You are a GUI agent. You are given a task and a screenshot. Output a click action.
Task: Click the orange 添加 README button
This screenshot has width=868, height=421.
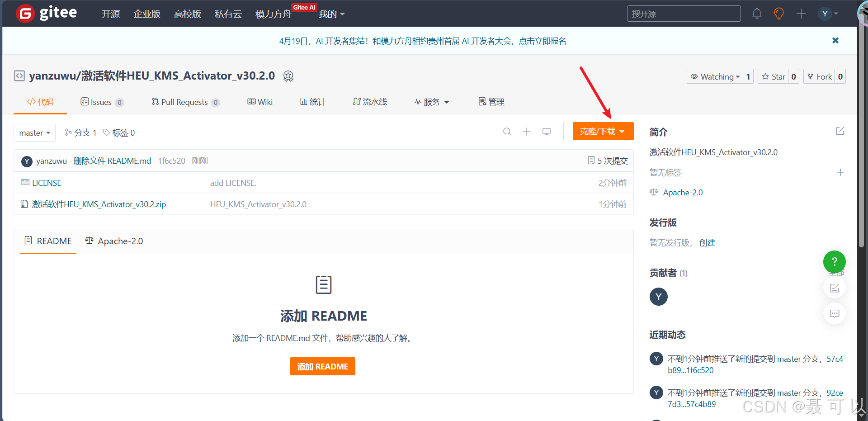(323, 366)
